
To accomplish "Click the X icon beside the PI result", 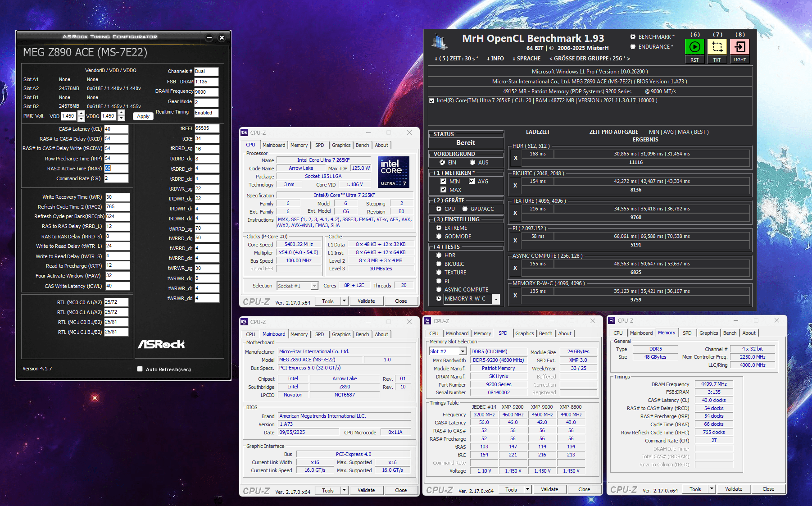I will pos(514,240).
